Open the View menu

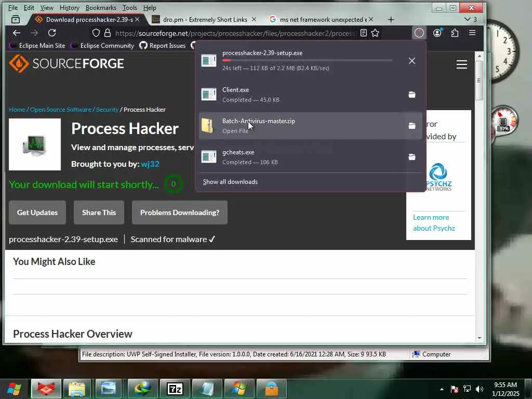(x=47, y=7)
